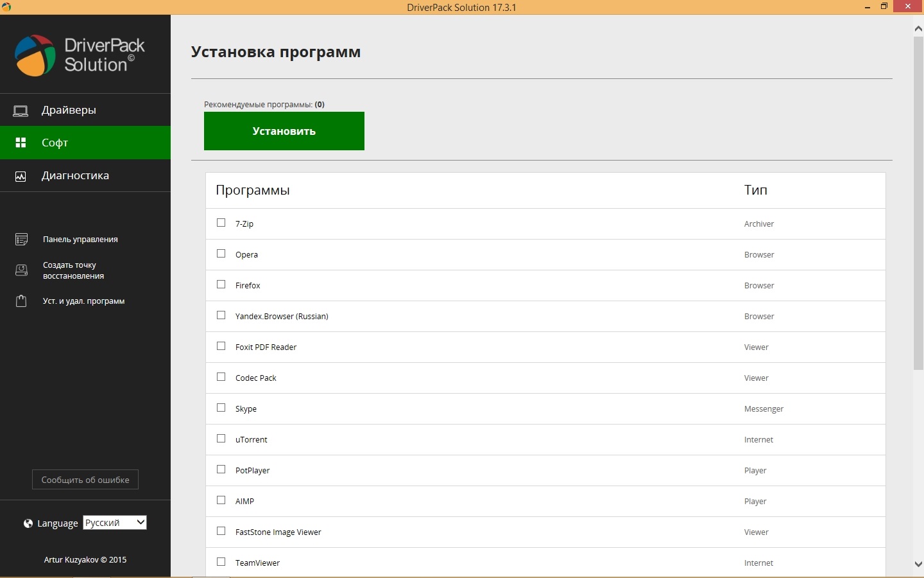Image resolution: width=924 pixels, height=578 pixels.
Task: Enable the Firefox checkbox
Action: [221, 285]
